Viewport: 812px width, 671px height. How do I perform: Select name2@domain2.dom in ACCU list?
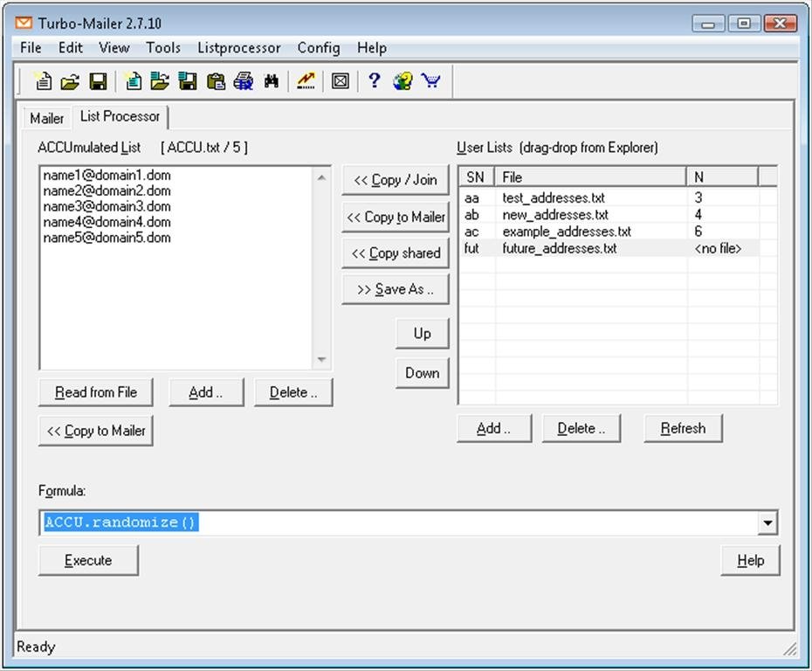(x=107, y=190)
